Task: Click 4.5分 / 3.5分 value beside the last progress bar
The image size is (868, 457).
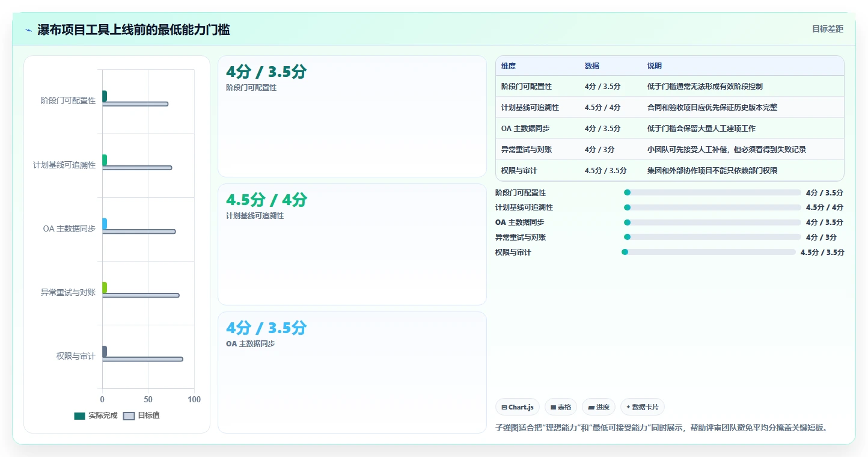Action: point(822,253)
